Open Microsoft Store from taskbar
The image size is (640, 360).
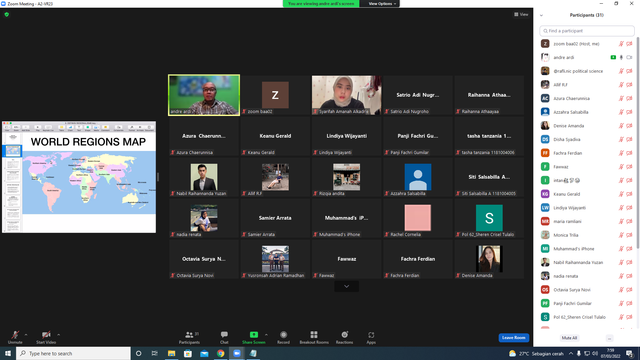[188, 353]
